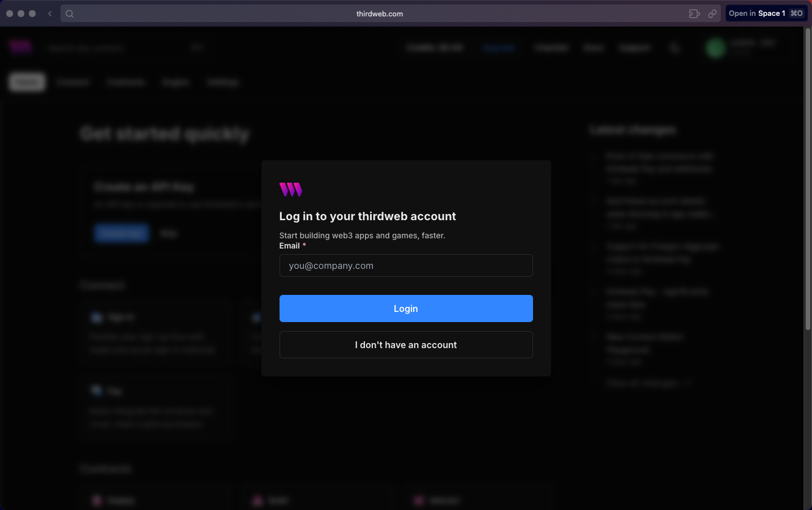The width and height of the screenshot is (812, 510).
Task: Click the copy link icon in toolbar
Action: click(712, 14)
